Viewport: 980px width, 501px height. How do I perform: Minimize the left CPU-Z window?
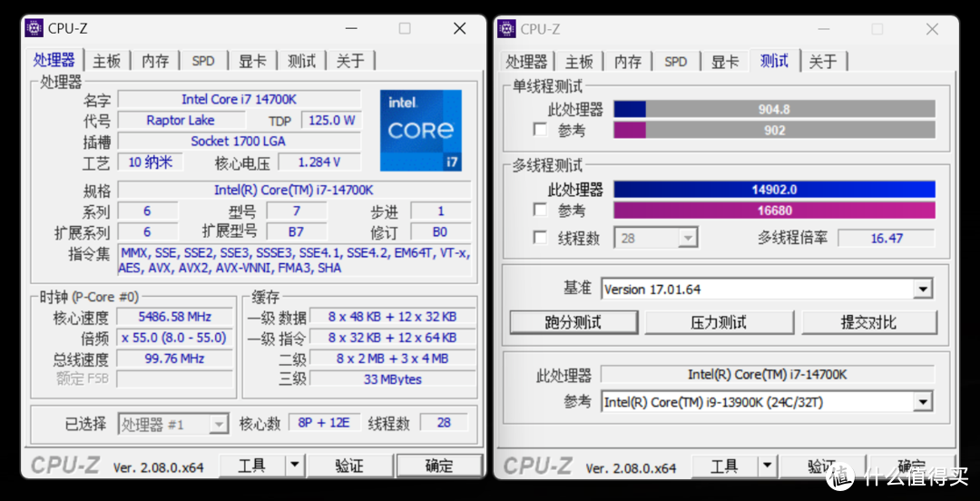point(352,28)
